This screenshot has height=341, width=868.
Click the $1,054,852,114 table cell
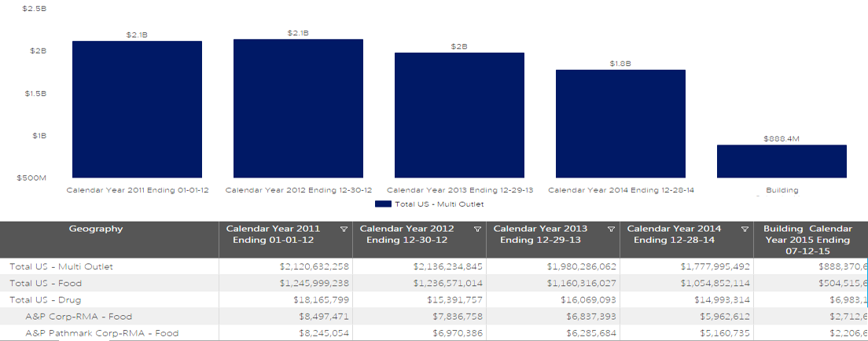click(x=707, y=283)
